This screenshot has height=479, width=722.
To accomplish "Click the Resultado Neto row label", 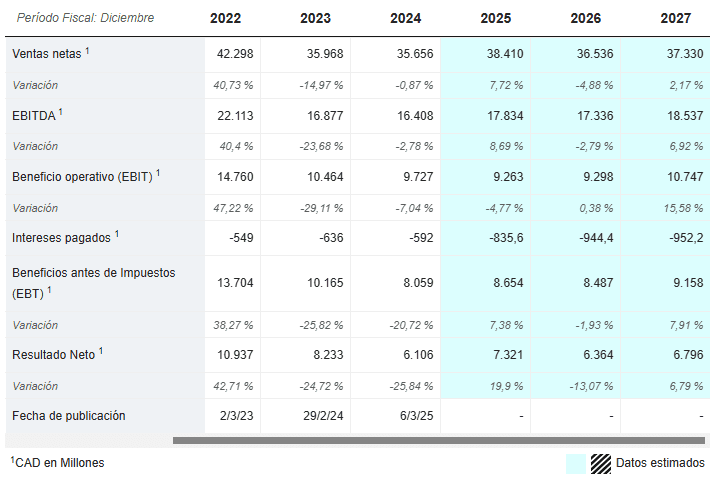I will 55,354.
